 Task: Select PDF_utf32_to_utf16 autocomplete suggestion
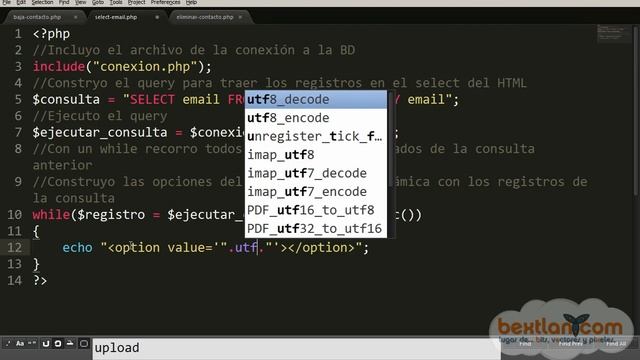pos(316,228)
